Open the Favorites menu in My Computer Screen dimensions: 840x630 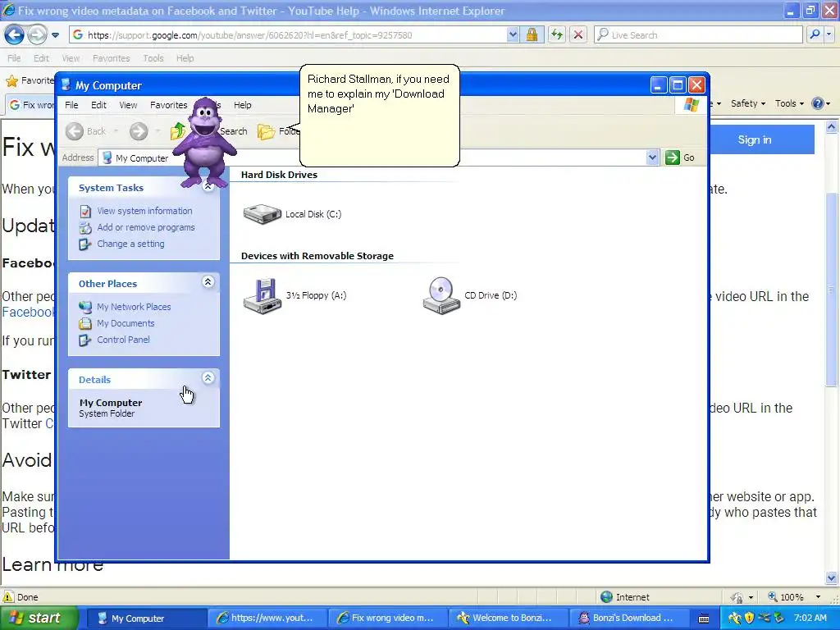tap(169, 105)
